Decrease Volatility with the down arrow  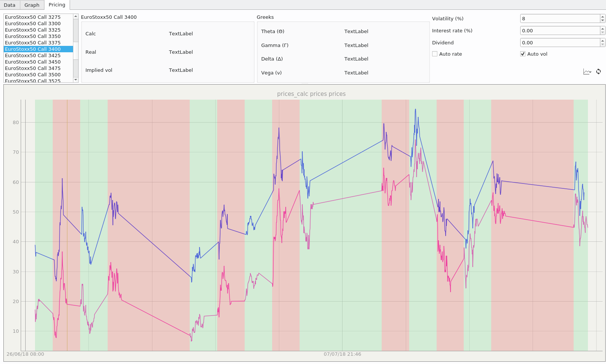(x=603, y=21)
